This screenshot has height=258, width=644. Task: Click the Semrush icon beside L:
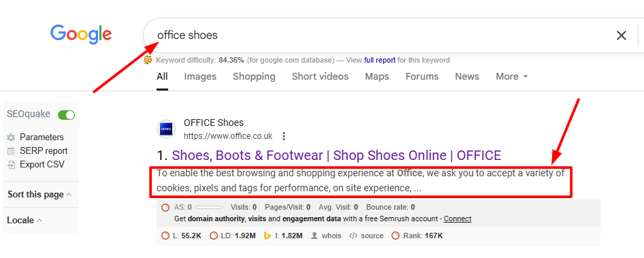coord(165,236)
